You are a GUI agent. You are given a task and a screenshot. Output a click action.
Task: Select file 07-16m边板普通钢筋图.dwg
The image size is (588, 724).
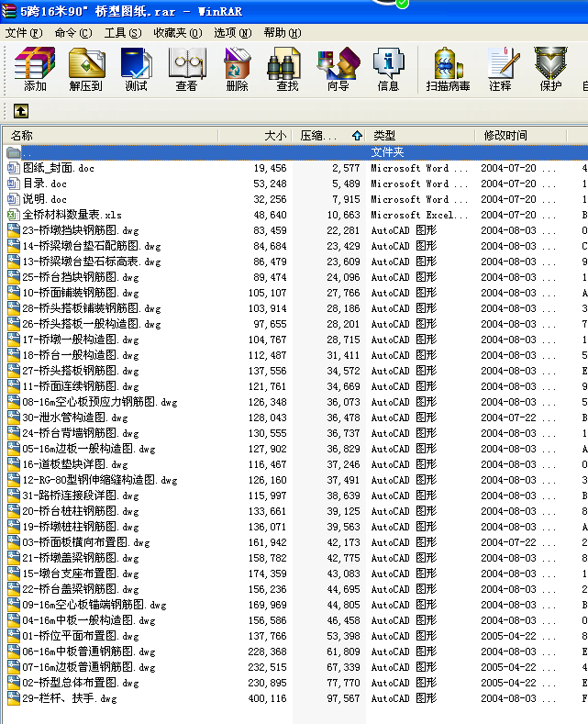(x=89, y=668)
